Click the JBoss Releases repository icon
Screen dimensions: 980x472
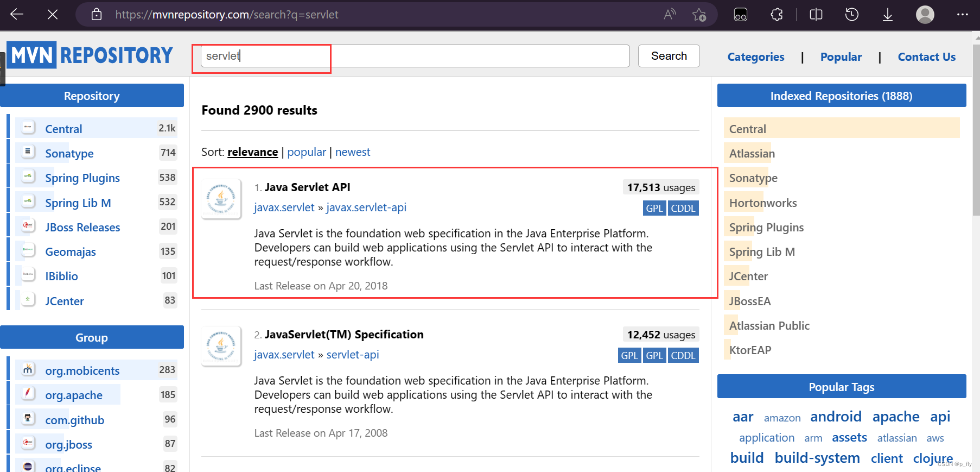(x=28, y=225)
